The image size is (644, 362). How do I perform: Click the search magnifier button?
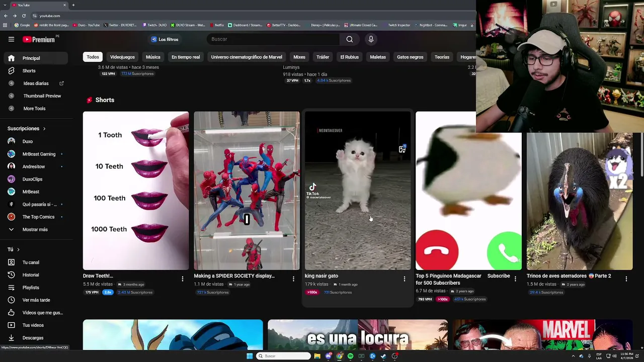point(349,39)
